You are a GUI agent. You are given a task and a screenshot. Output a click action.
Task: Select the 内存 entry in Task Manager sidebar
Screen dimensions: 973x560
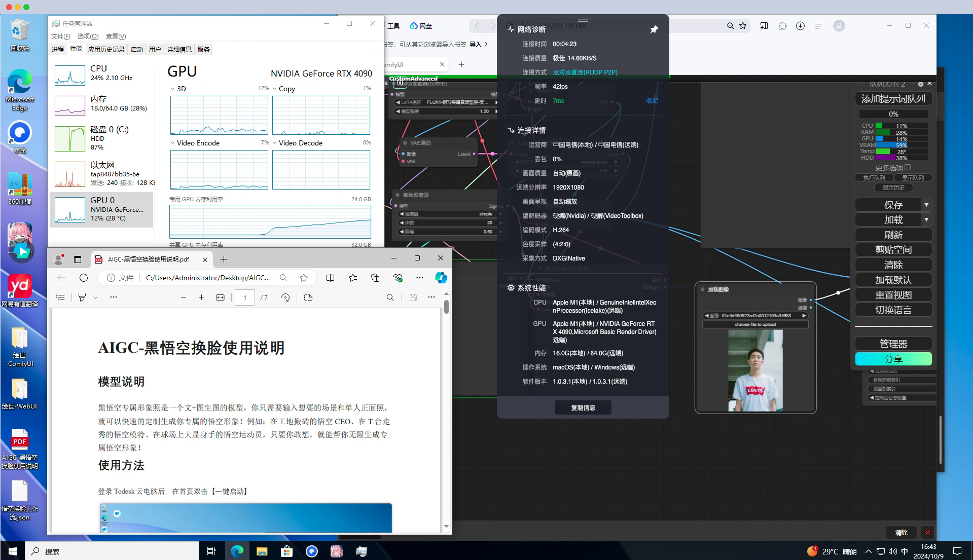(101, 104)
